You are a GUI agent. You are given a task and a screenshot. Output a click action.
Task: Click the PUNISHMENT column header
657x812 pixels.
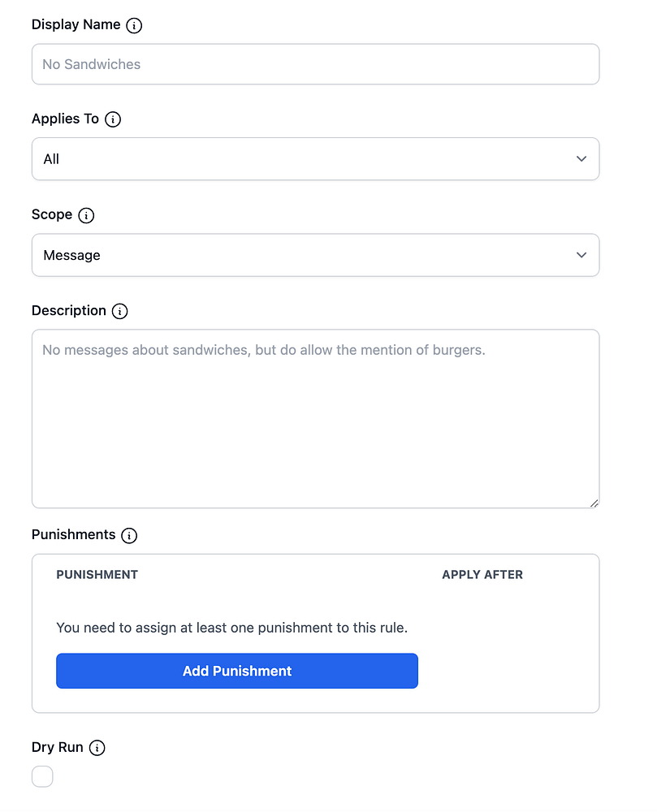click(97, 575)
